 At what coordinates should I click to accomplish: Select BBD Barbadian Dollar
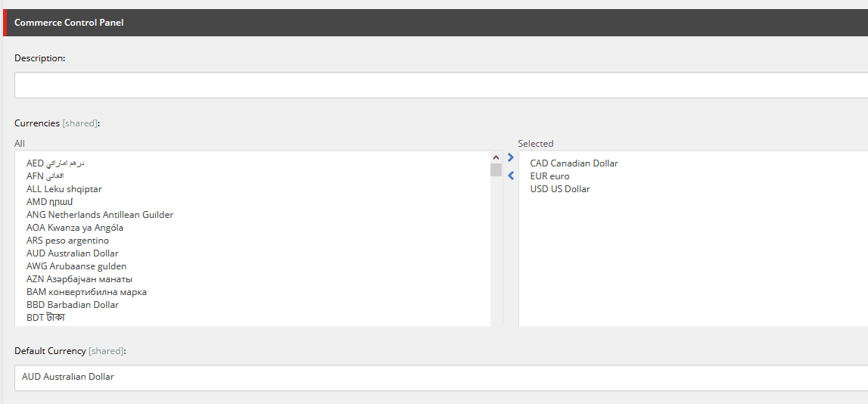(x=73, y=305)
